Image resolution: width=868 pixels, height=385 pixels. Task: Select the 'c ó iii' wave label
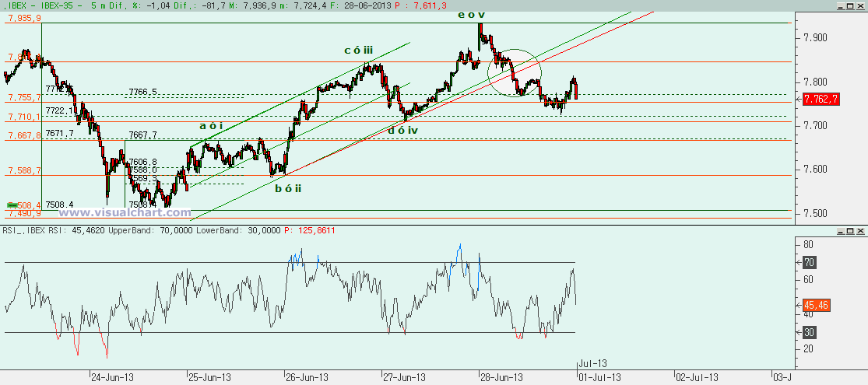click(x=358, y=51)
